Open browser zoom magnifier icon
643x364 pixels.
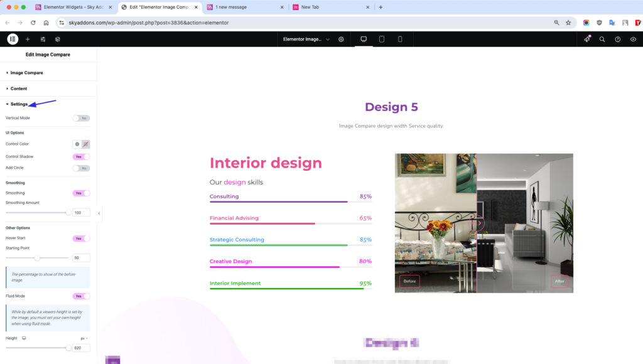[556, 23]
